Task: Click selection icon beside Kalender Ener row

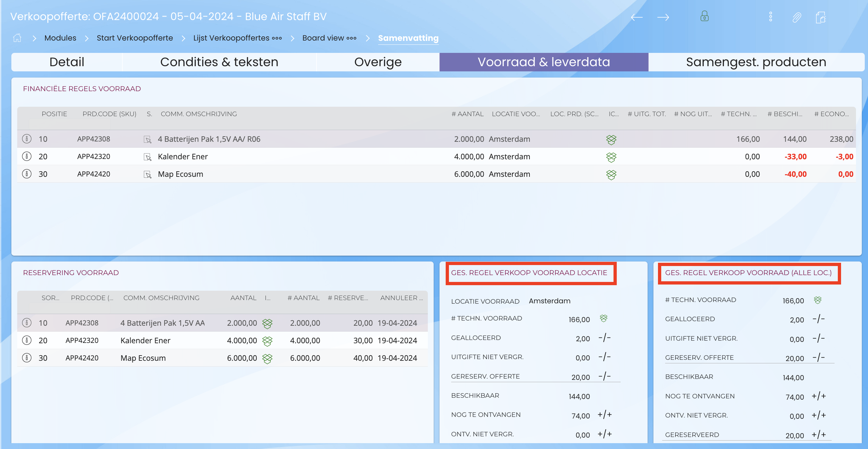Action: 147,157
